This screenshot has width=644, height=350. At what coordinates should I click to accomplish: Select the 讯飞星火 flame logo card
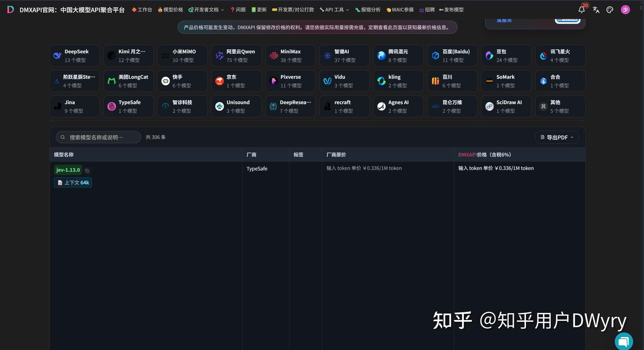[x=560, y=55]
